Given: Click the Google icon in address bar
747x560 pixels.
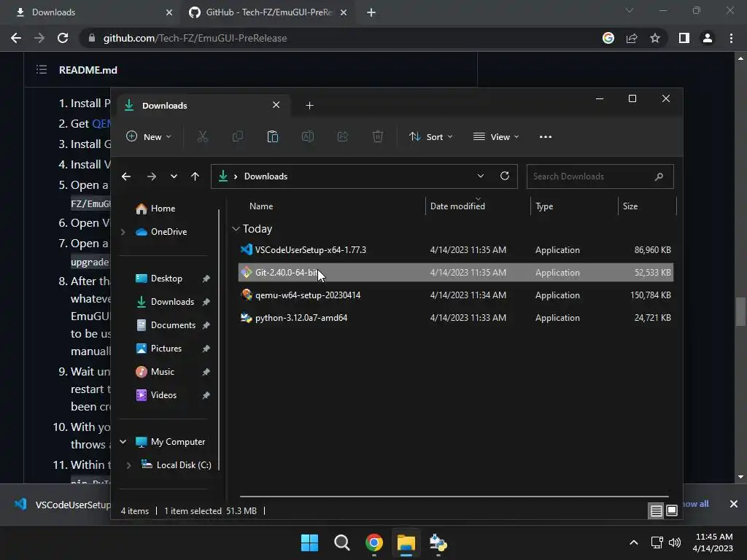Looking at the screenshot, I should tap(608, 38).
